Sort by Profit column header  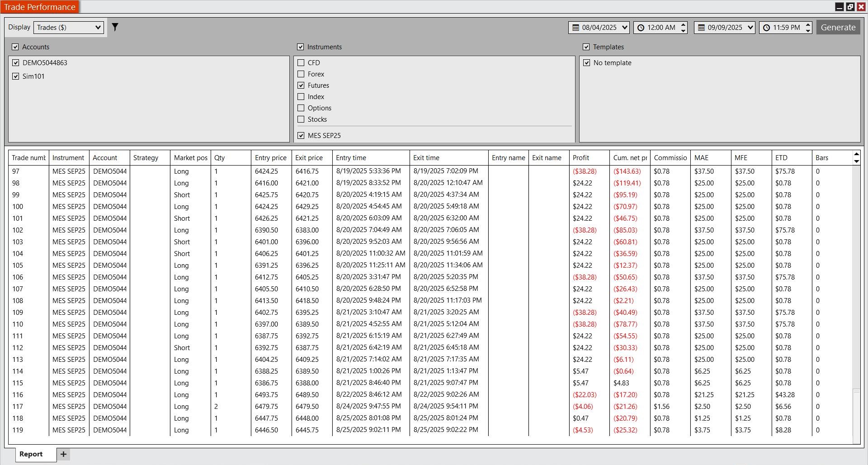(590, 158)
